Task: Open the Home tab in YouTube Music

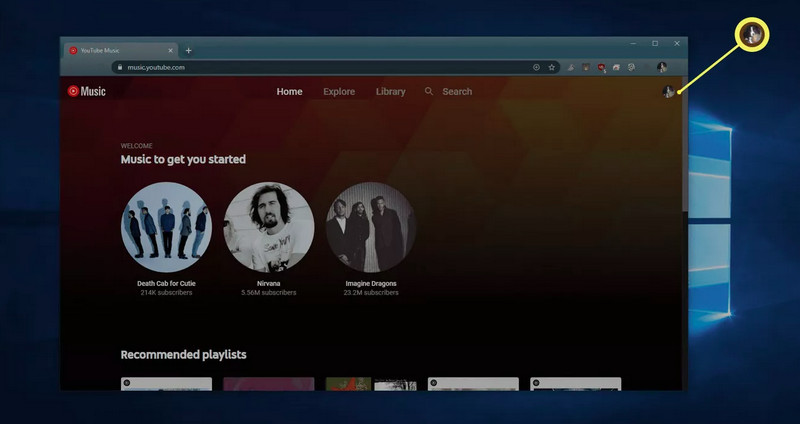Action: (x=289, y=92)
